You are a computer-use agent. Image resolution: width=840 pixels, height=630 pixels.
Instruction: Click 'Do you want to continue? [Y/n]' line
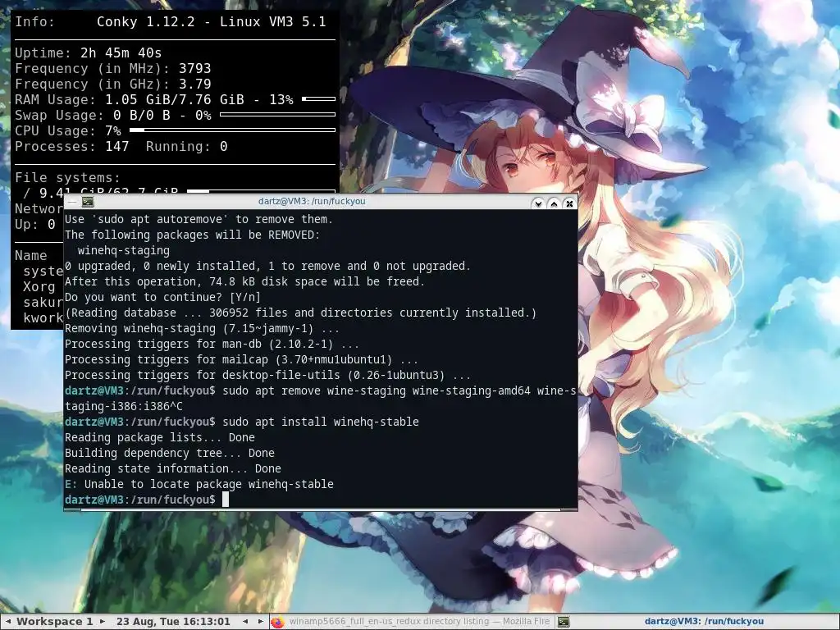pos(162,297)
